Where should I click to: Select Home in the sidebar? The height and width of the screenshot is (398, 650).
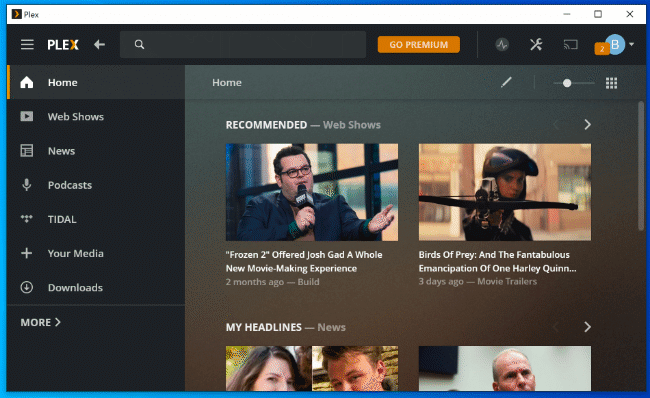pyautogui.click(x=96, y=82)
